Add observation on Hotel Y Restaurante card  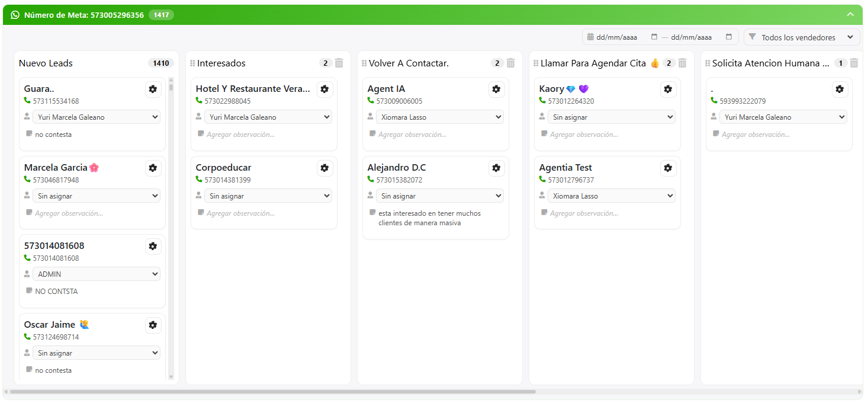pos(240,135)
